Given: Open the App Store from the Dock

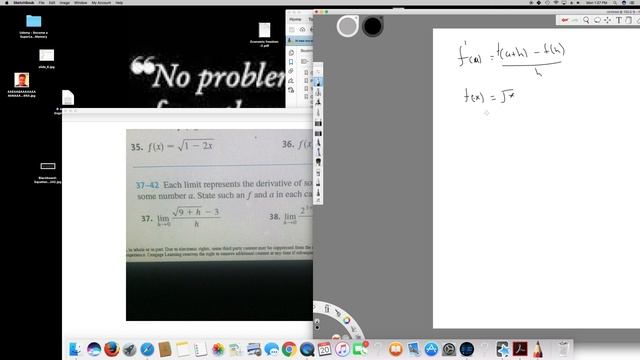Looking at the screenshot, I should click(431, 349).
